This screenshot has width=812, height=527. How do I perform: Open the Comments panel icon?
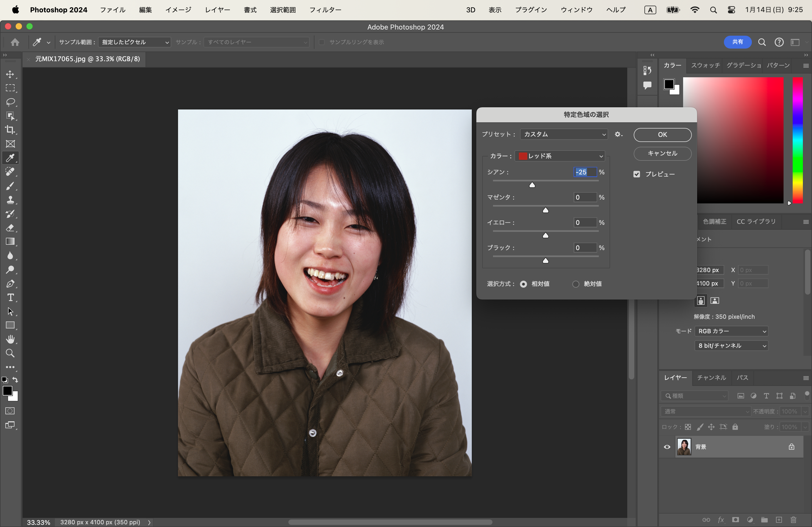pyautogui.click(x=647, y=85)
